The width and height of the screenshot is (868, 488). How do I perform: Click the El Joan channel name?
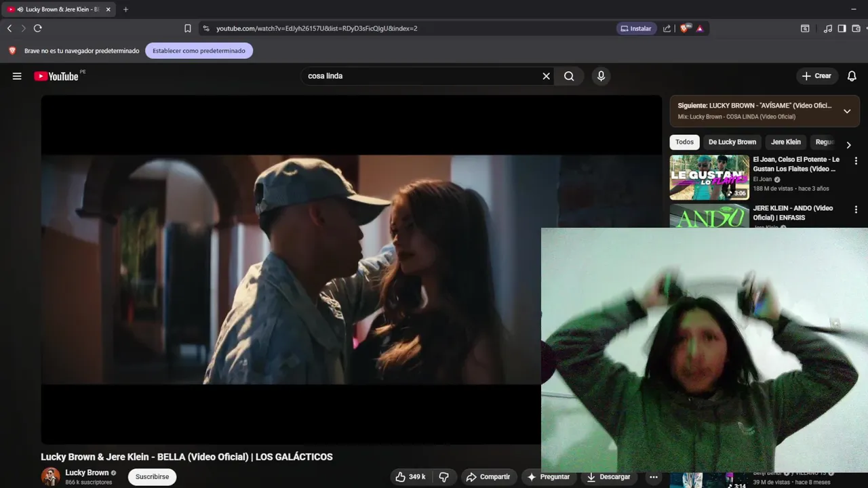[x=762, y=180]
